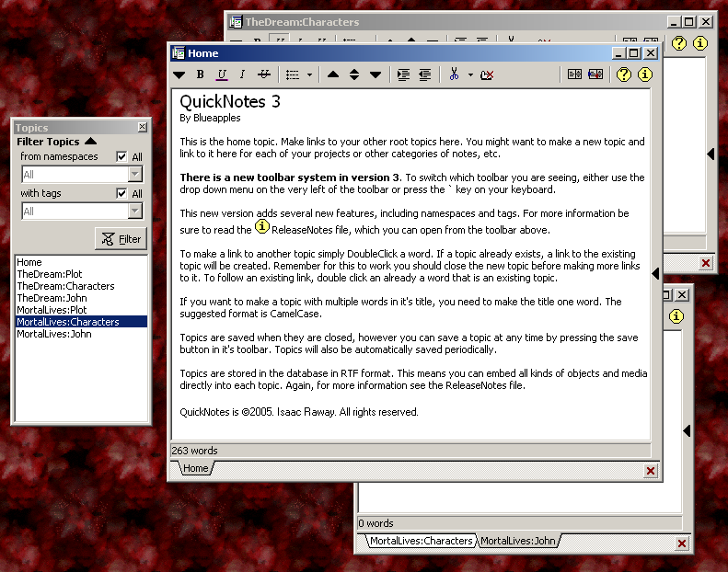
Task: Minimize the TheDream:Characters window
Action: tap(674, 22)
